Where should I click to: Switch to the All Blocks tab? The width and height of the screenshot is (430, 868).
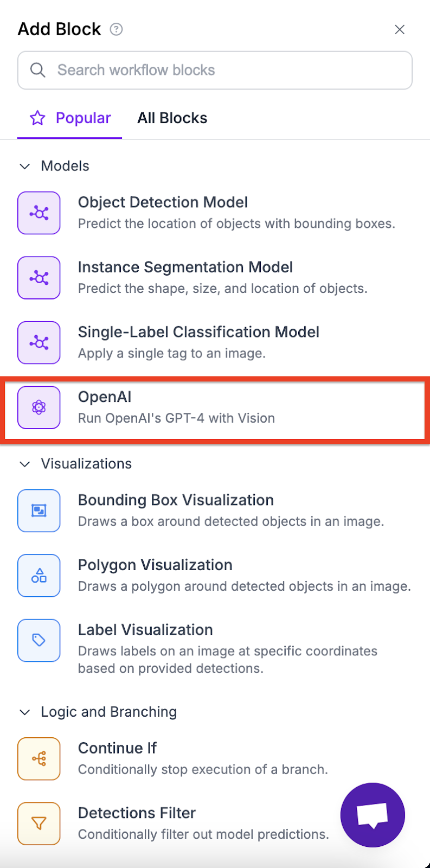coord(172,118)
